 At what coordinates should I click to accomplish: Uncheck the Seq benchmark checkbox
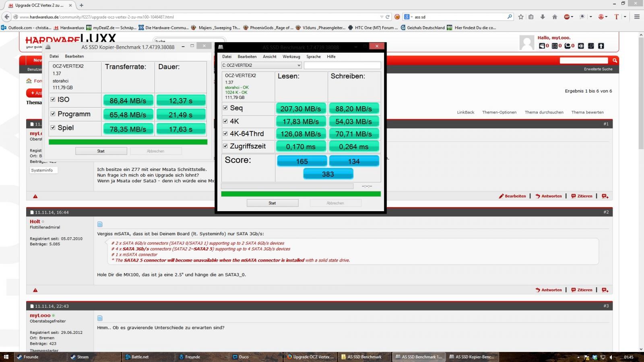[225, 108]
